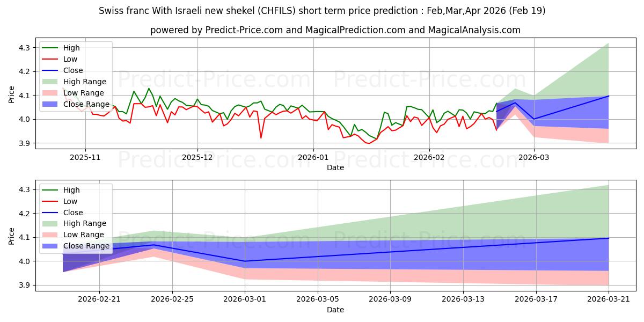Screen dimensions: 644x322
Task: Click the 2026-03-01 tick label on bottom axis
Action: coord(245,299)
